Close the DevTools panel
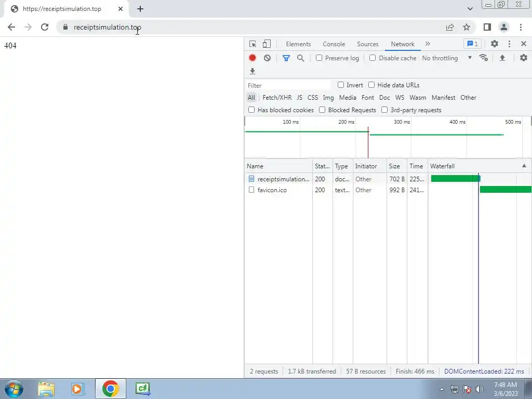The width and height of the screenshot is (532, 399). coord(524,44)
